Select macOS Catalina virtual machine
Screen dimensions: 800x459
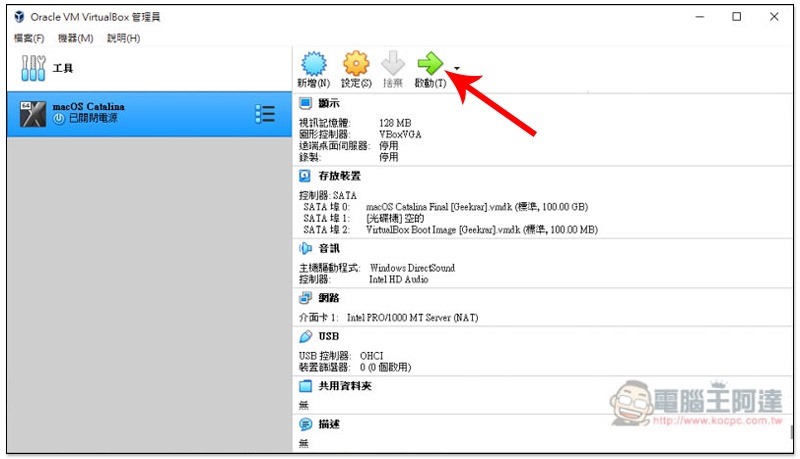[x=149, y=114]
